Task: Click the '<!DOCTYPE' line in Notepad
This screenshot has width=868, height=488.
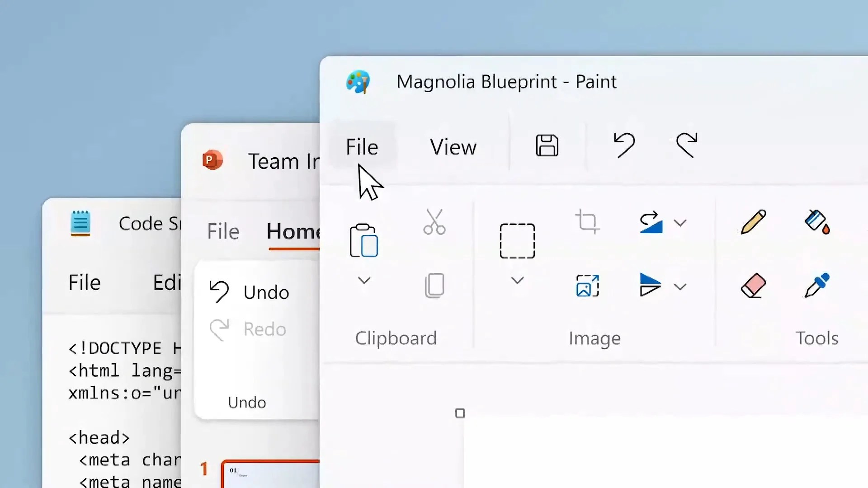Action: click(124, 348)
